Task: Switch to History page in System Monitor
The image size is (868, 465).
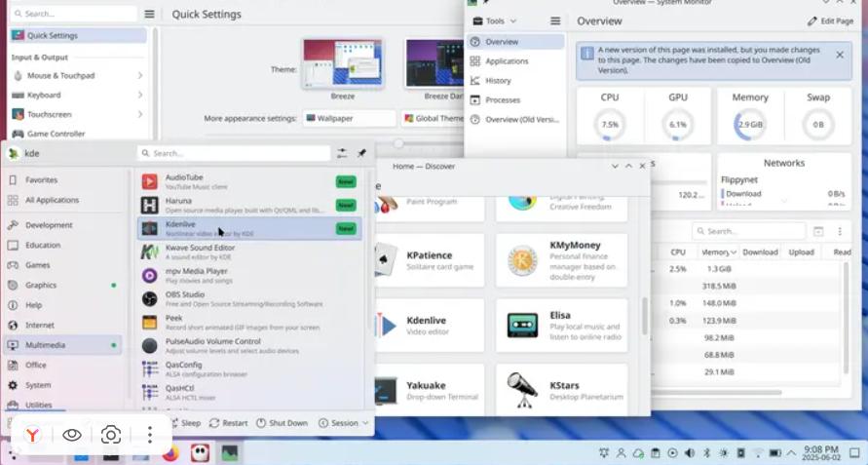Action: click(516, 80)
